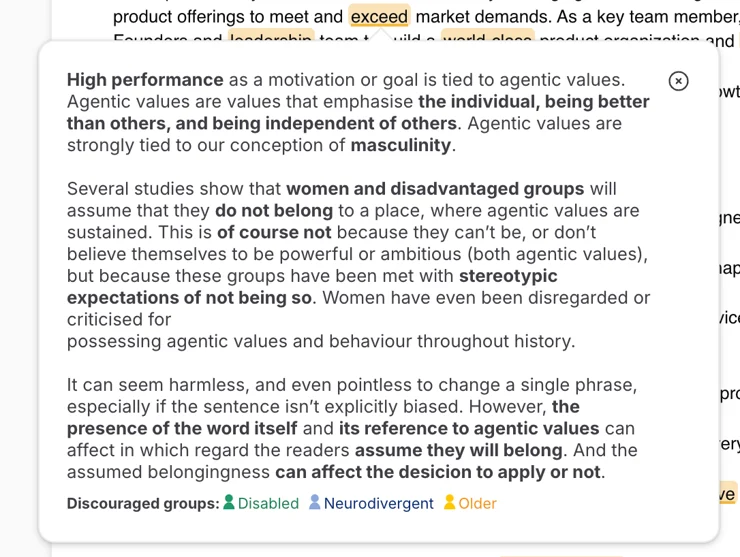Click the "Discouraged groups:" label
This screenshot has width=740, height=557.
click(143, 503)
